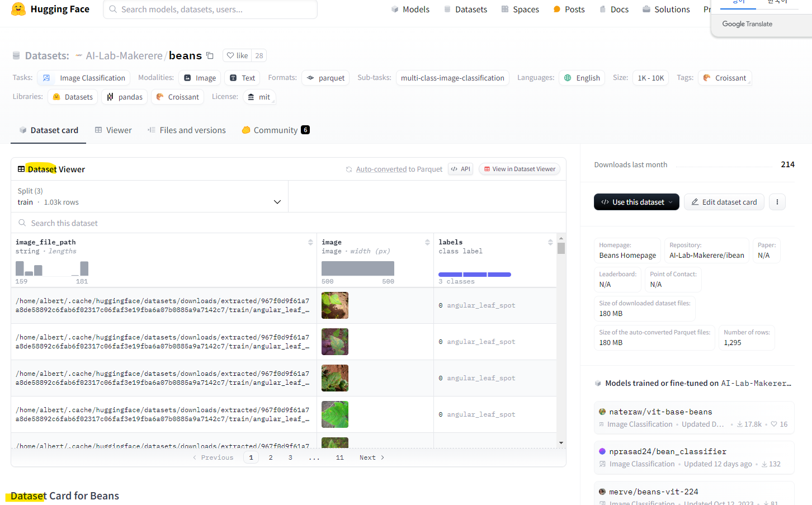Click the Google Translate popup label
This screenshot has height=505, width=812.
(747, 24)
